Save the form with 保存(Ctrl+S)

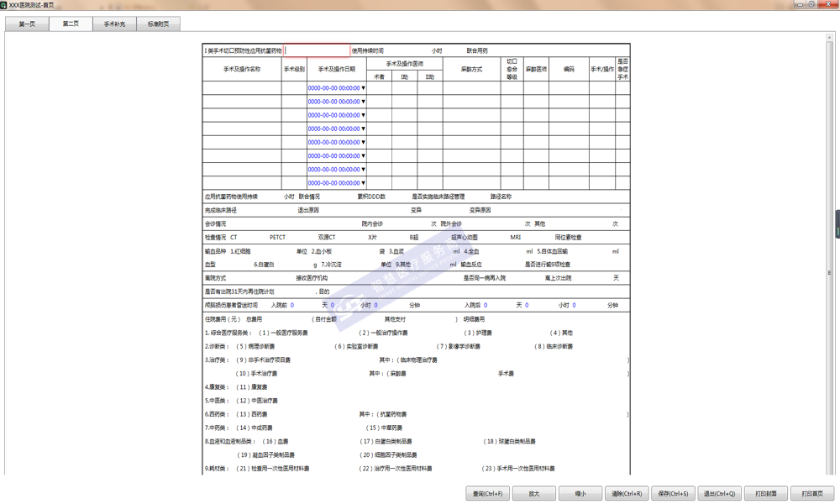coord(673,494)
